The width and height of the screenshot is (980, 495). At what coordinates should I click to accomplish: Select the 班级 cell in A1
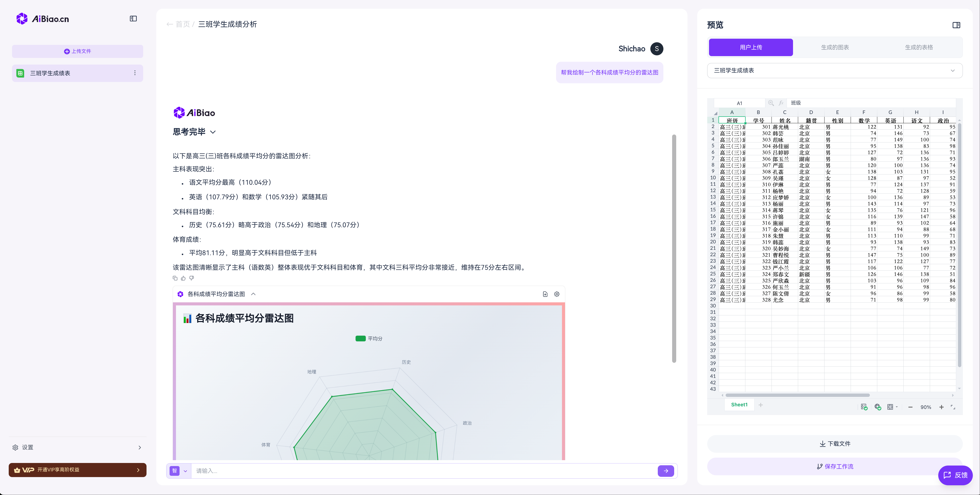(x=732, y=120)
